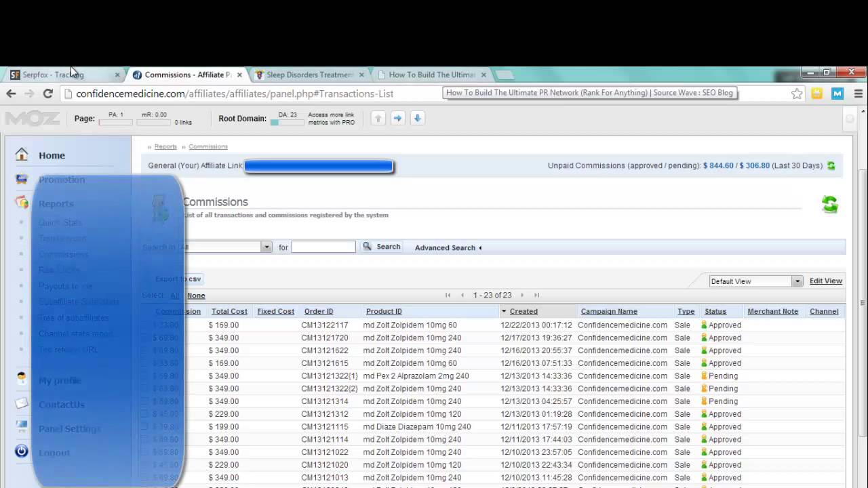Open the Default View dropdown

point(755,281)
